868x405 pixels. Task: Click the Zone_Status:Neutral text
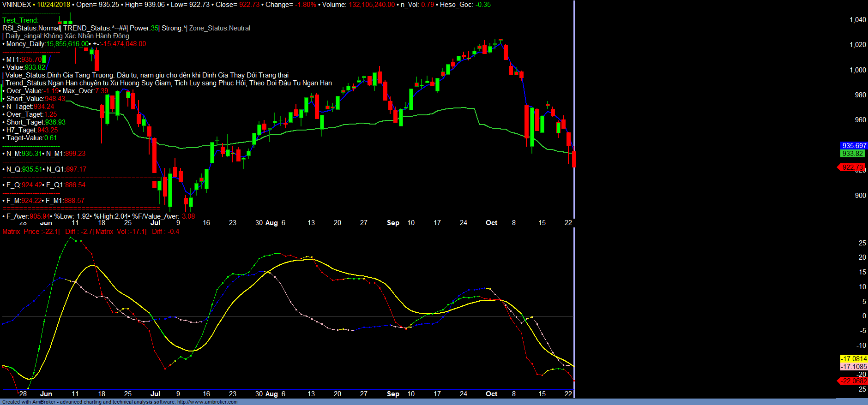220,28
